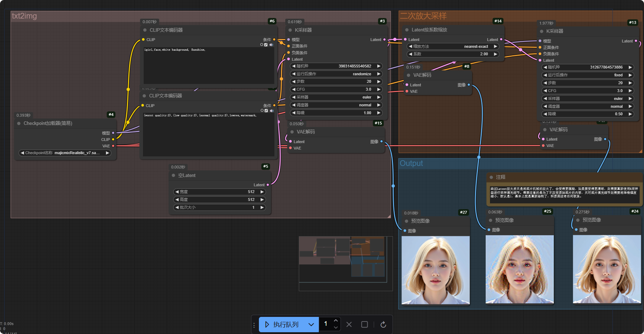Click the left arrow of 系数 2.00 widget
The height and width of the screenshot is (334, 644).
(410, 54)
